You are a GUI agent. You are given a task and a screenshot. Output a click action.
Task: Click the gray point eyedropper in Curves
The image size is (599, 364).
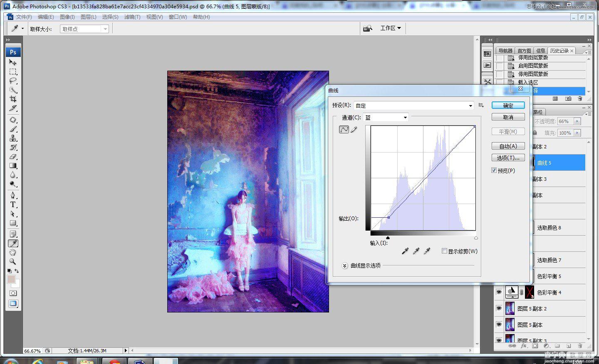(x=416, y=251)
